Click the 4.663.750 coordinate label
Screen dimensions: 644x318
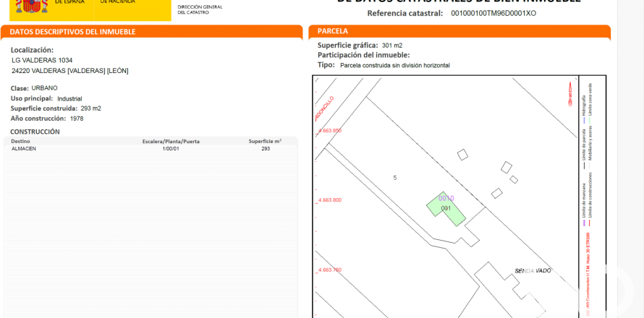pyautogui.click(x=329, y=270)
